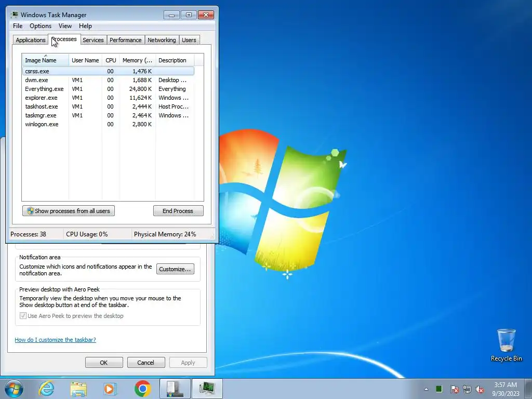Select the explorer.exe process
Image resolution: width=532 pixels, height=399 pixels.
[x=108, y=98]
